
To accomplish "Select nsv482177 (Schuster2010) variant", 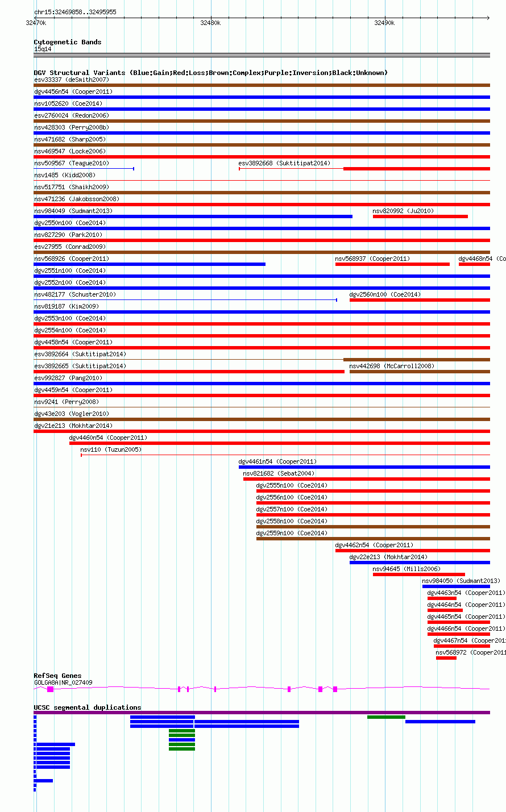I will [x=185, y=300].
